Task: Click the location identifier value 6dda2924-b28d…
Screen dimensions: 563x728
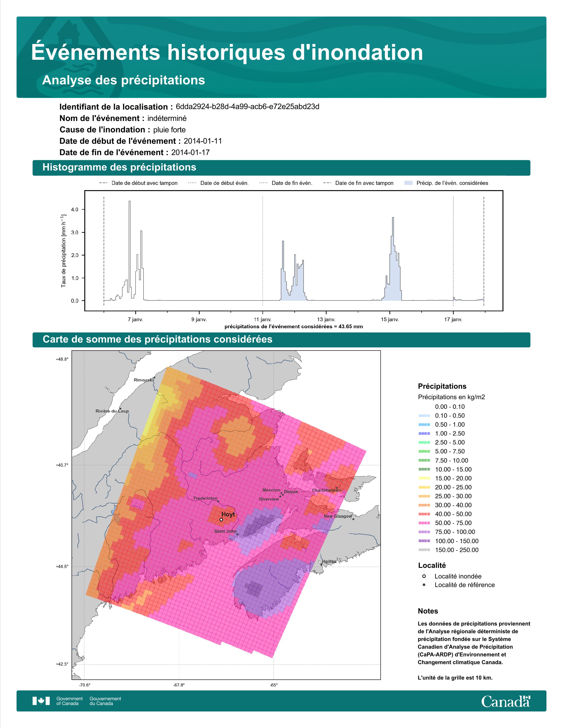Action: click(247, 107)
